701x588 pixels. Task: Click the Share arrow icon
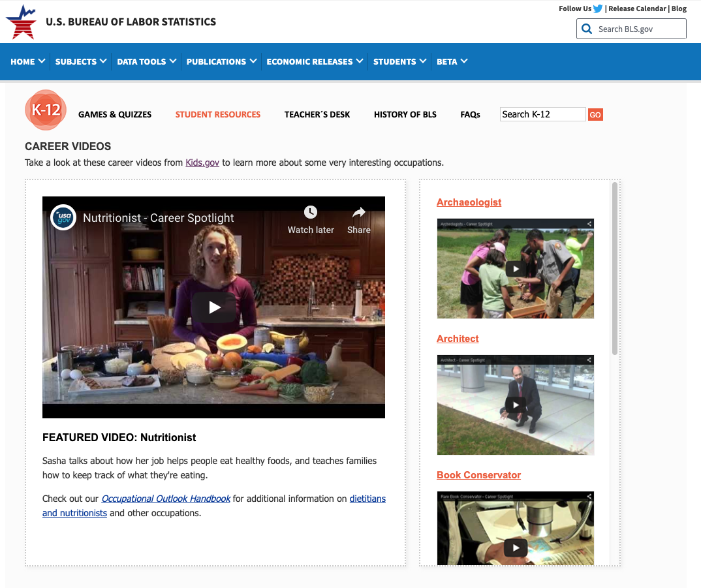pos(358,212)
